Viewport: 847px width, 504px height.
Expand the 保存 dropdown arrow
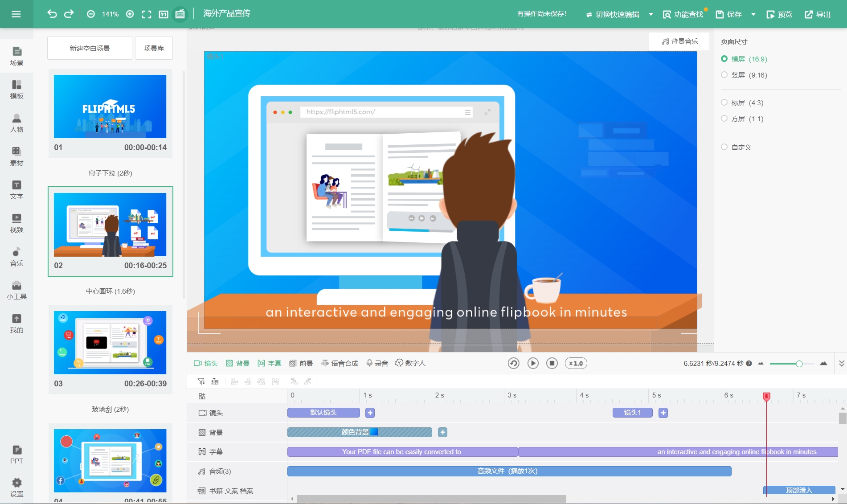[753, 14]
